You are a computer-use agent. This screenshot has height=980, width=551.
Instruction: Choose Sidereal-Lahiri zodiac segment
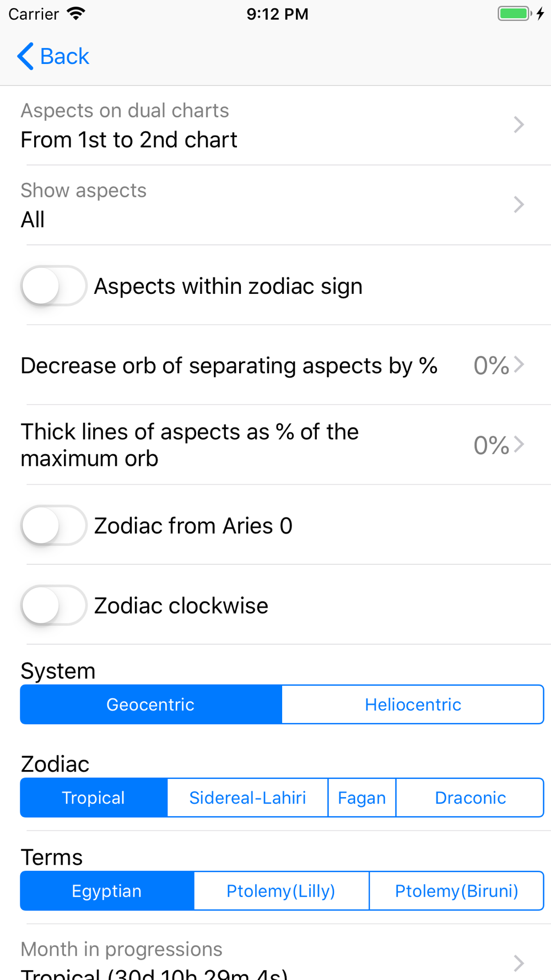(247, 798)
